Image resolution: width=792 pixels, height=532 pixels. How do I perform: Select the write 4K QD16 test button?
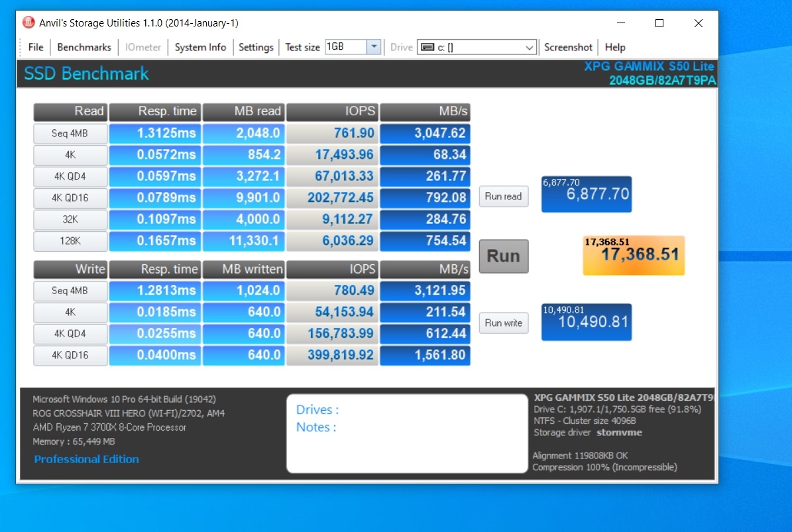point(70,355)
